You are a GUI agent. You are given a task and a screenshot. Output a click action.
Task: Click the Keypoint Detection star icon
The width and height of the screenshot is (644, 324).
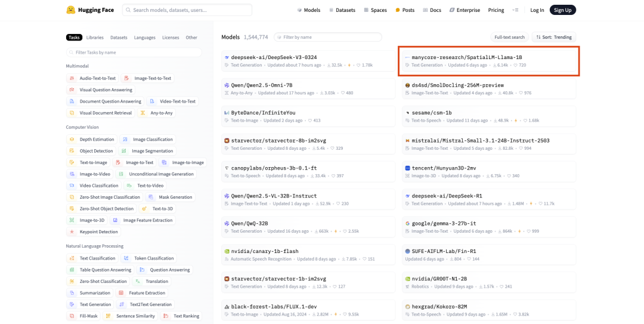72,232
